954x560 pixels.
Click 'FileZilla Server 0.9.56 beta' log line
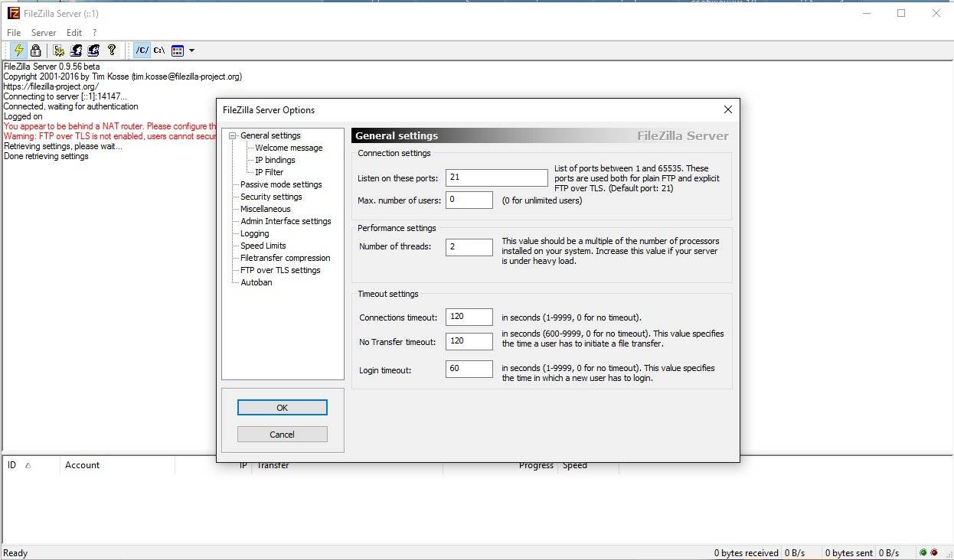click(51, 67)
